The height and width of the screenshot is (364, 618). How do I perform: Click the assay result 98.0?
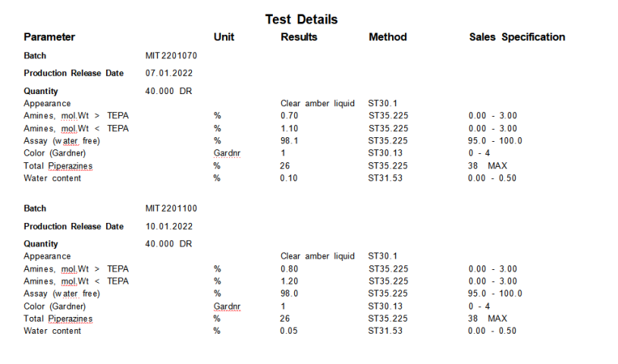click(289, 294)
